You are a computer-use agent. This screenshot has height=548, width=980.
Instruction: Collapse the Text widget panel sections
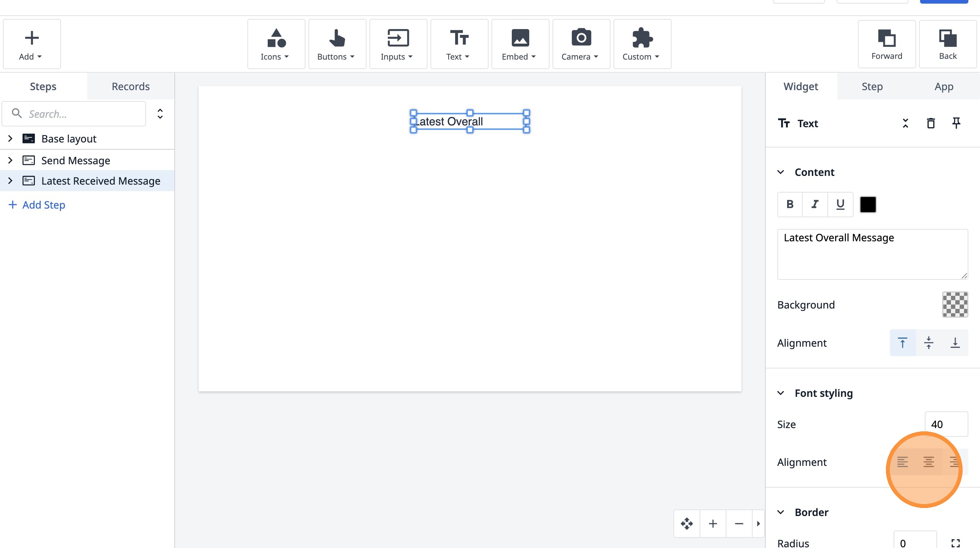(906, 123)
